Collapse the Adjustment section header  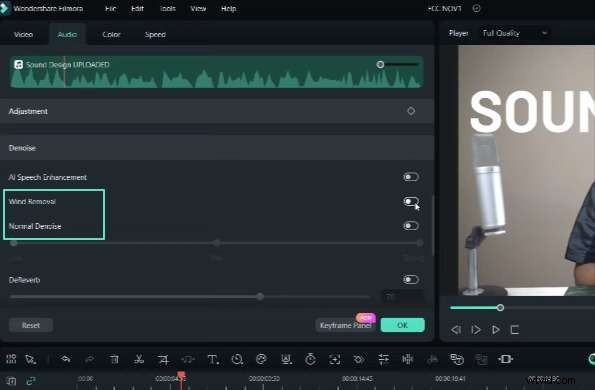point(217,111)
